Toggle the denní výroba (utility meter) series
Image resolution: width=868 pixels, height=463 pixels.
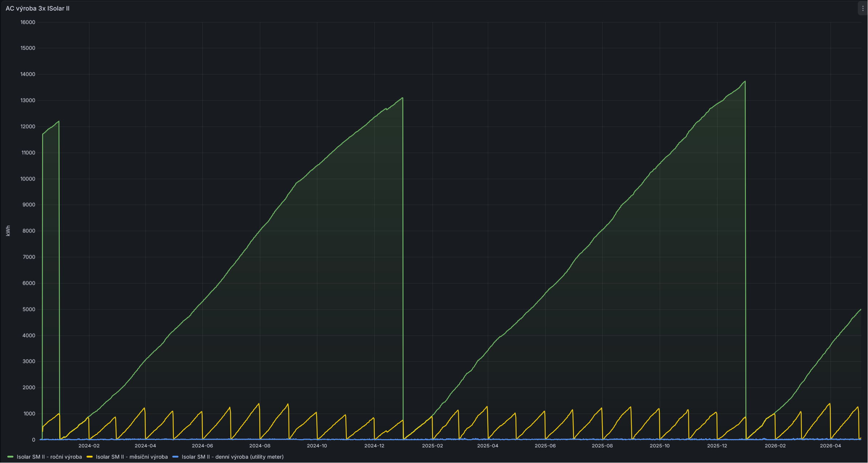[x=233, y=457]
